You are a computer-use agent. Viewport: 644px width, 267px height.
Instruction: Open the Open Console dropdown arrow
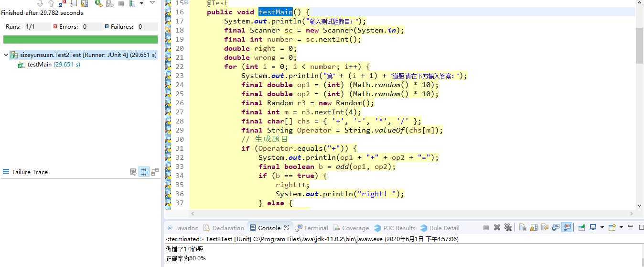point(621,228)
